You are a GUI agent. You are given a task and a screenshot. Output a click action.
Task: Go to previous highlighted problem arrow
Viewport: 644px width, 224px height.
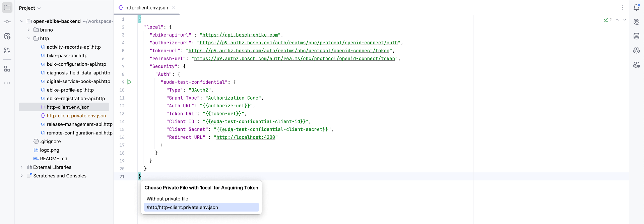pos(617,20)
